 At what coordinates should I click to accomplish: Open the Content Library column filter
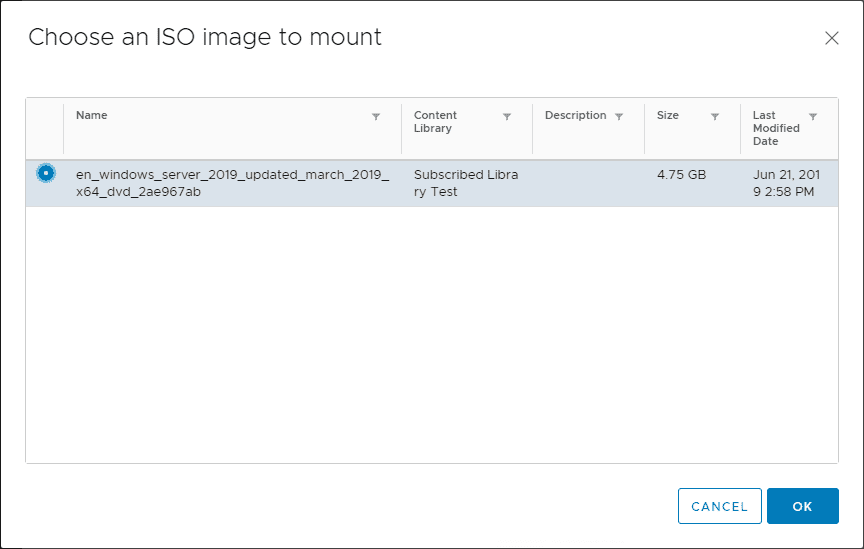pyautogui.click(x=507, y=117)
